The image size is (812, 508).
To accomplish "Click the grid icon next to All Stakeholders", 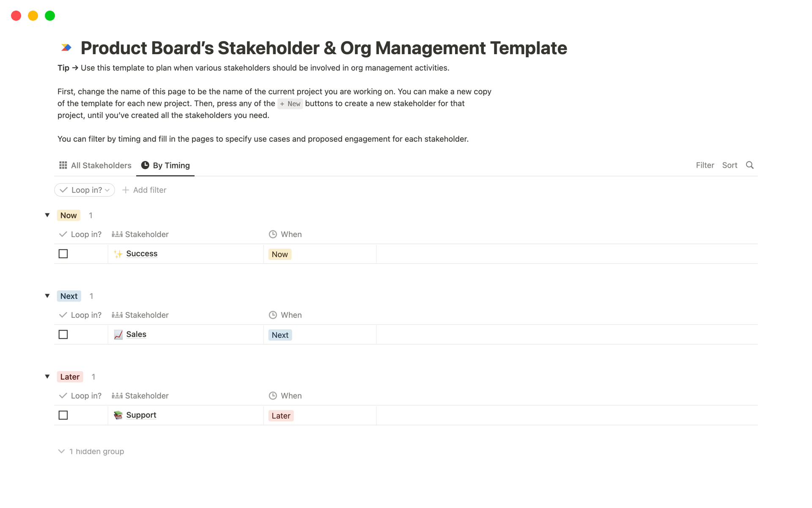I will pos(63,165).
